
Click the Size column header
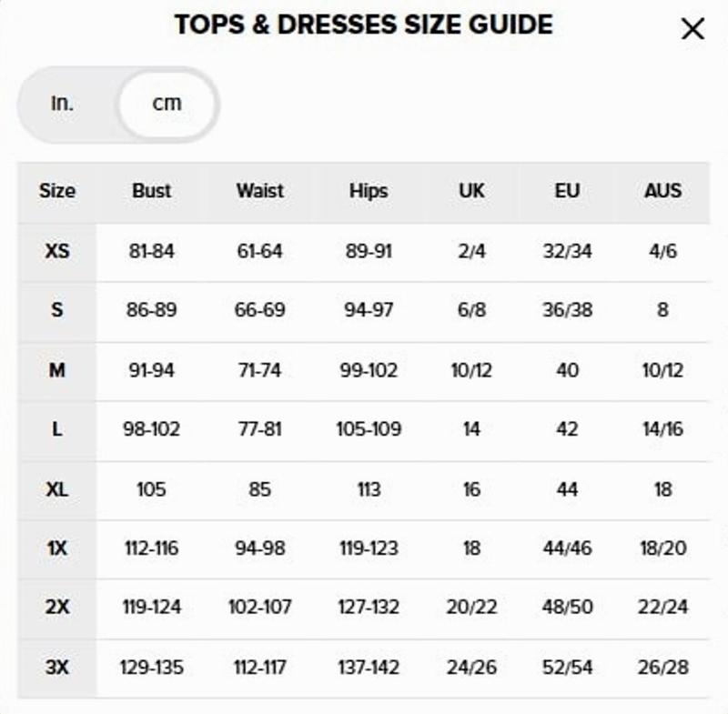click(57, 191)
